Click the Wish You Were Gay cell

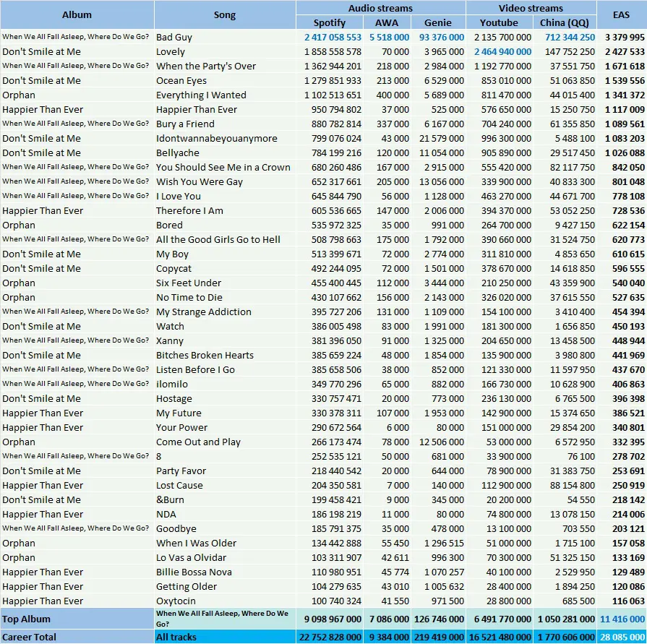click(x=225, y=181)
